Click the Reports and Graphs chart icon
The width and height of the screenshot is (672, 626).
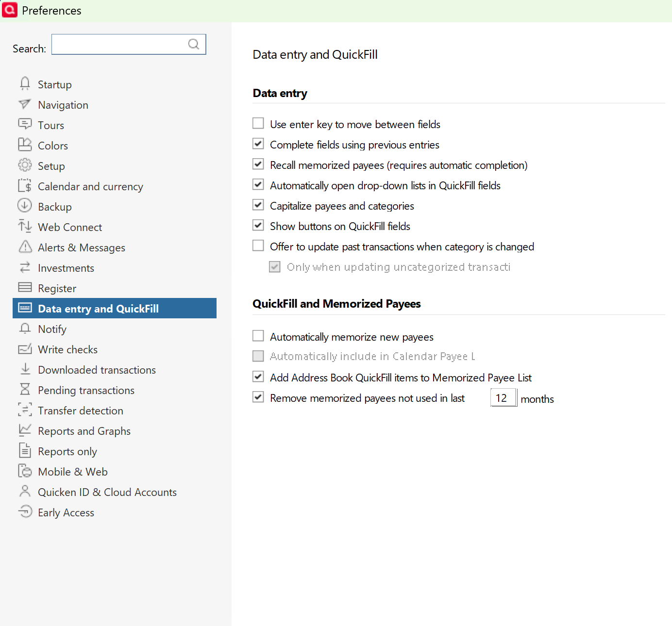[25, 430]
